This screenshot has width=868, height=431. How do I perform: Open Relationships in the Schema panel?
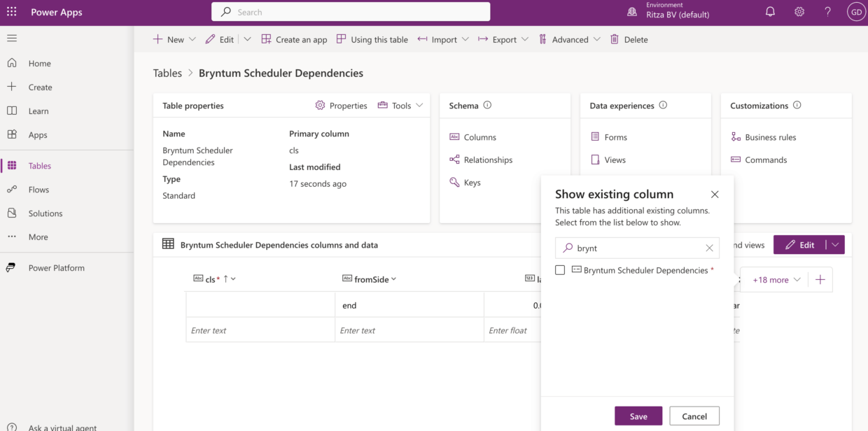[487, 160]
